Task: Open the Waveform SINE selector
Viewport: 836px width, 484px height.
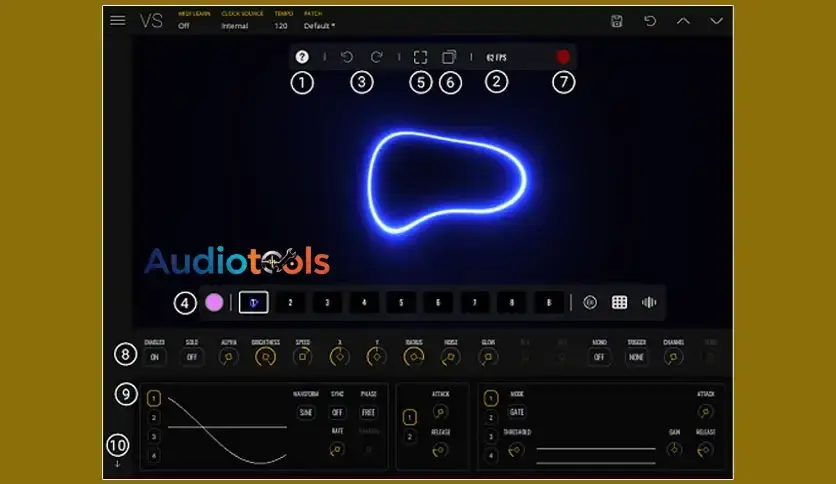Action: [305, 412]
